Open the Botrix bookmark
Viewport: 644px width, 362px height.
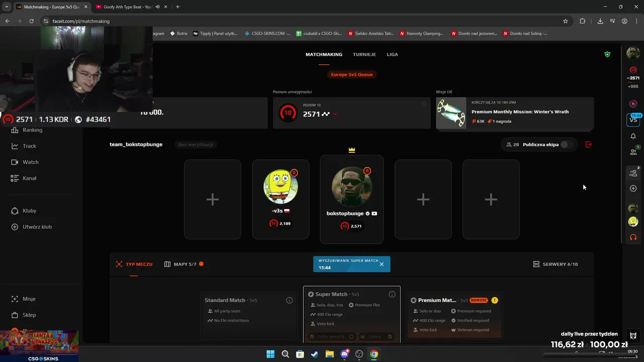pos(179,33)
